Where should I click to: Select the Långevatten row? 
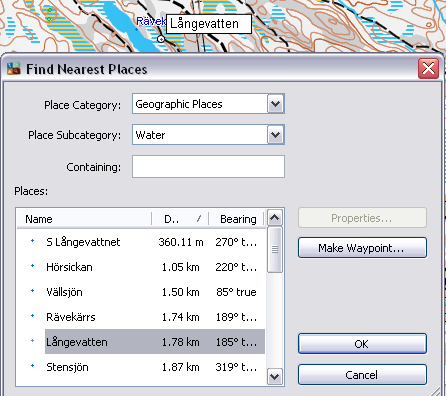tap(141, 342)
